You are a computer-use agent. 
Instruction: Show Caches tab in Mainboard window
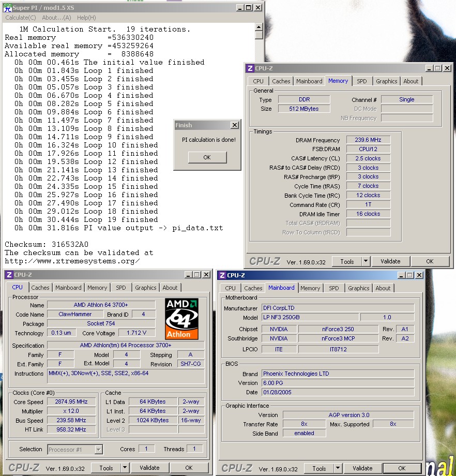(x=253, y=288)
